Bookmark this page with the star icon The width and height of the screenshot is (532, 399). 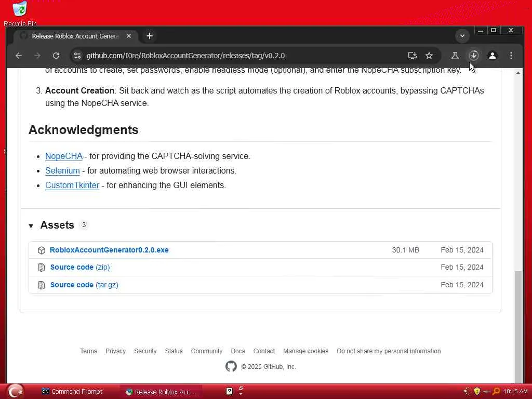[429, 56]
